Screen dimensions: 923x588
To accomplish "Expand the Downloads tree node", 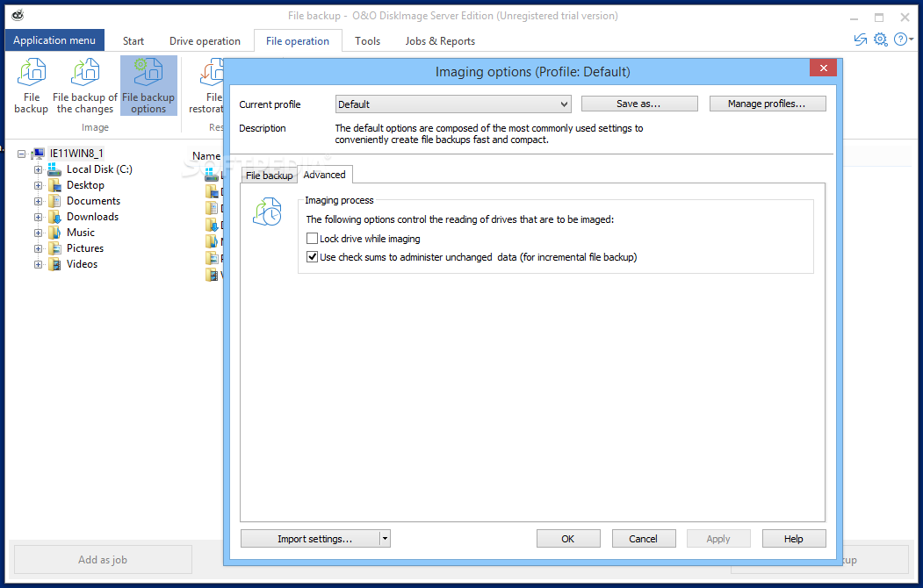I will coord(39,218).
